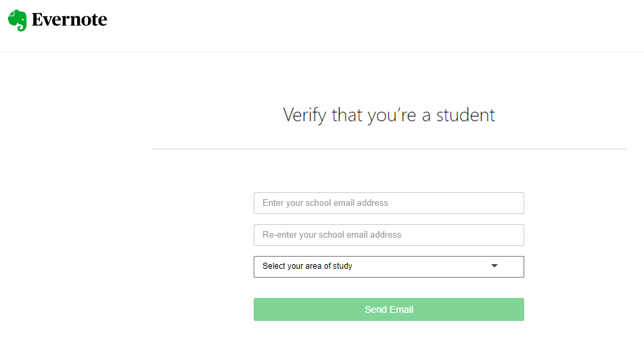Click the word 'Verify' in the heading
The image size is (644, 344).
pyautogui.click(x=304, y=116)
